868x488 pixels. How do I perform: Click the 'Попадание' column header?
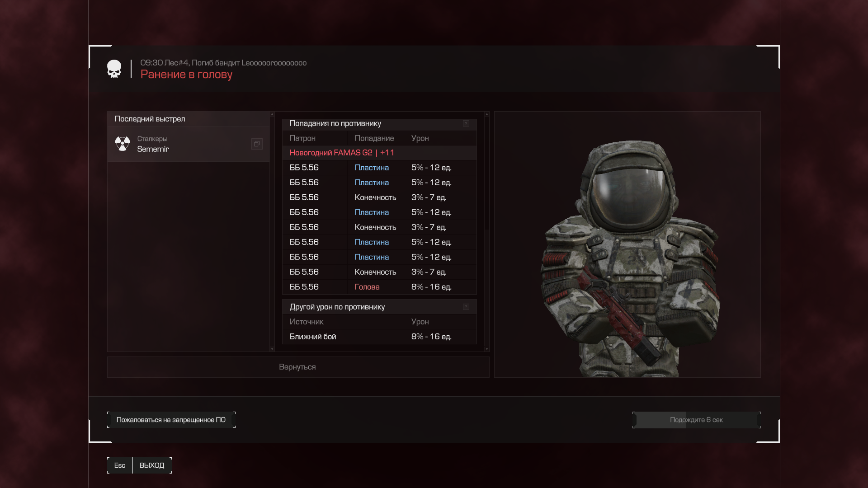[374, 138]
